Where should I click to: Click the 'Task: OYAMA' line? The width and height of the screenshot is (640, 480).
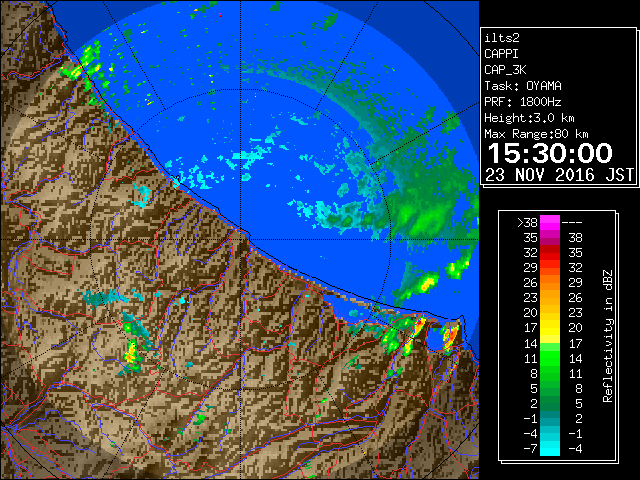(523, 86)
